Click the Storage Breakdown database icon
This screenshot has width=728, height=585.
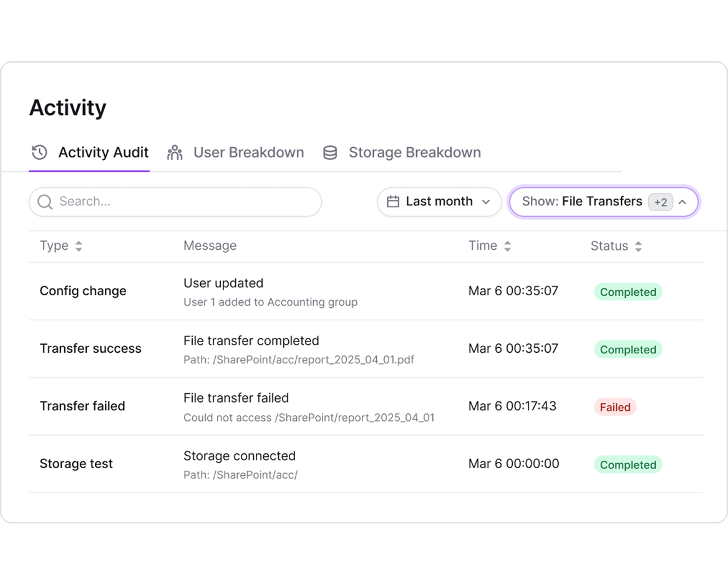tap(330, 152)
